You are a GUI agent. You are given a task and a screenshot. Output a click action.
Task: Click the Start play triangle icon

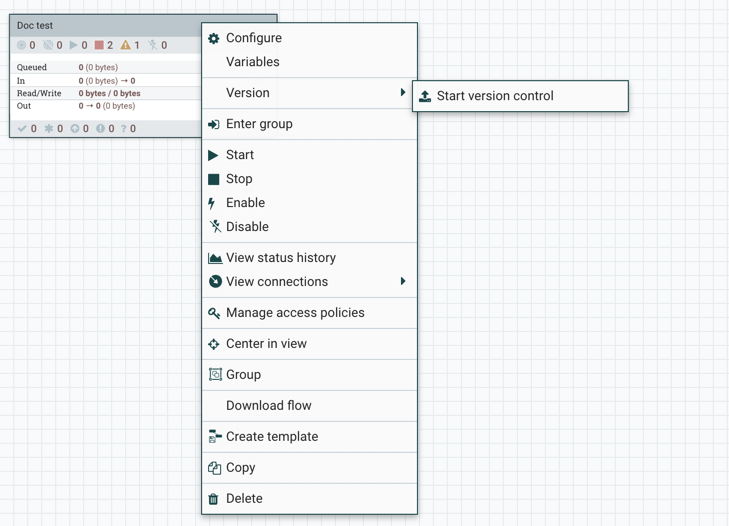coord(213,155)
